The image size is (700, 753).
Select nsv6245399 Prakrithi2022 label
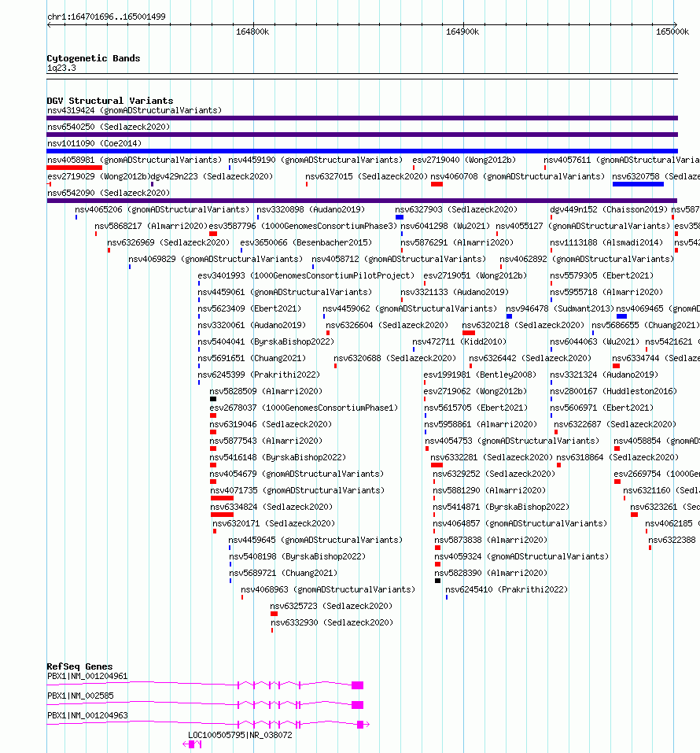click(259, 375)
